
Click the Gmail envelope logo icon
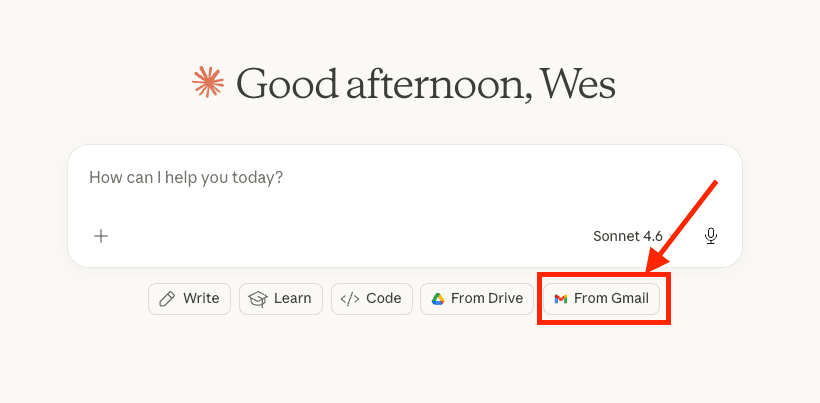[561, 298]
